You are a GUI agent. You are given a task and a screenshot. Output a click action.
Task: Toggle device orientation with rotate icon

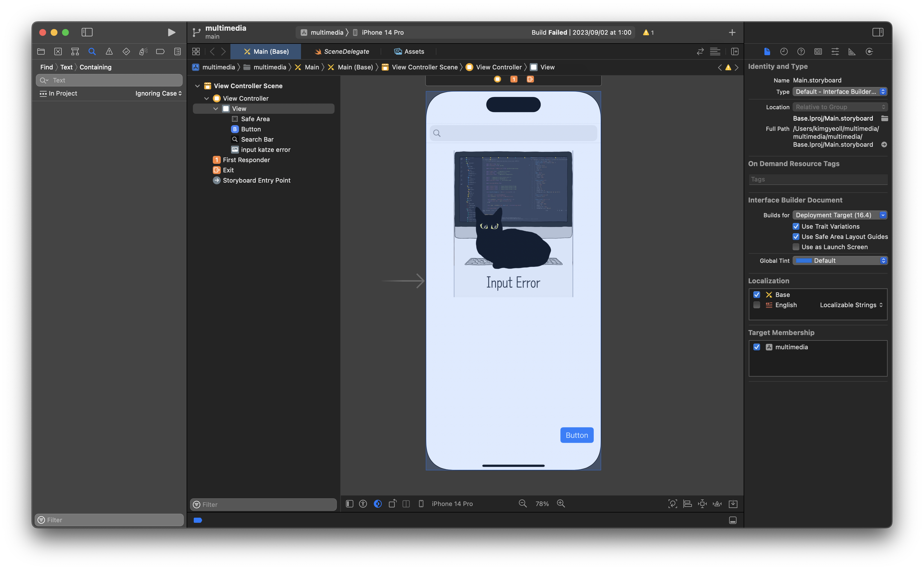pyautogui.click(x=392, y=503)
